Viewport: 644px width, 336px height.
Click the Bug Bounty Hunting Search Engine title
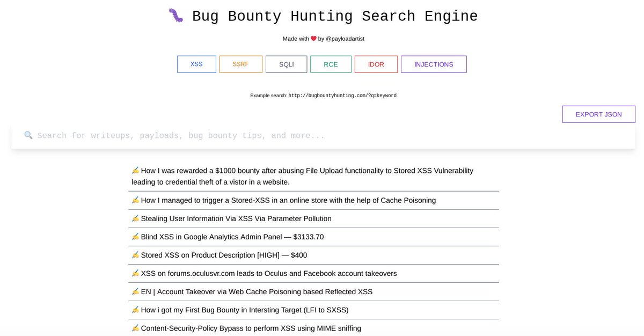335,16
